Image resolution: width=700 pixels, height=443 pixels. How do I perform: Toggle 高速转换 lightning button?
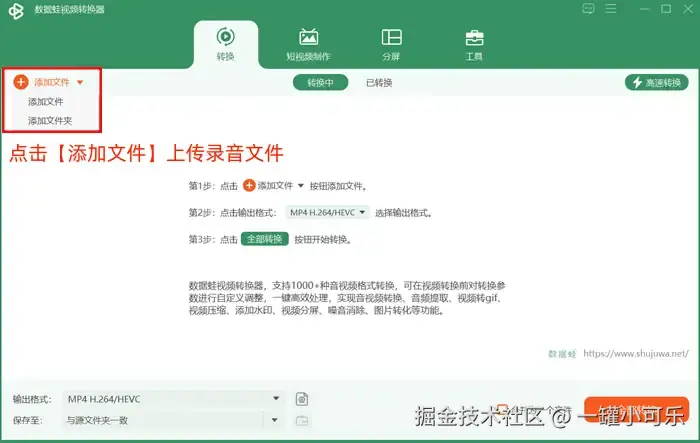[657, 82]
